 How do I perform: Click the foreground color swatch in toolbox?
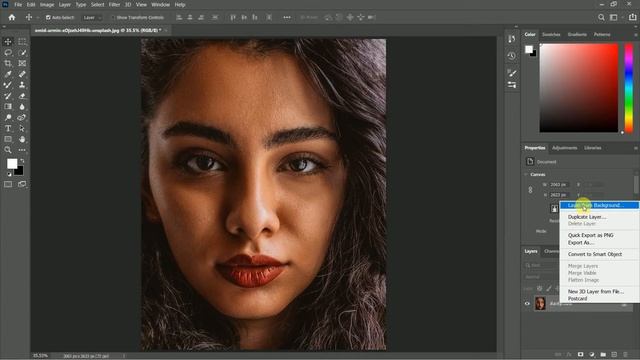coord(12,164)
